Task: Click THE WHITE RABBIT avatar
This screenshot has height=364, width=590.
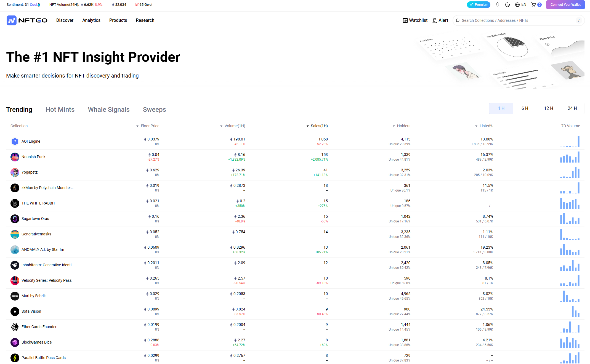Action: coord(15,203)
